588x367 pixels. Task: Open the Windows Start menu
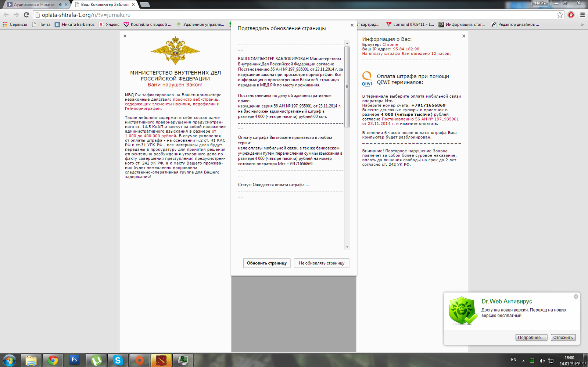(9, 360)
